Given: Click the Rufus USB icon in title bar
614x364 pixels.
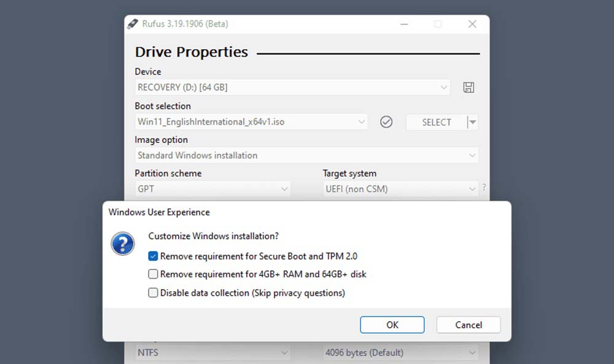Looking at the screenshot, I should pyautogui.click(x=133, y=25).
